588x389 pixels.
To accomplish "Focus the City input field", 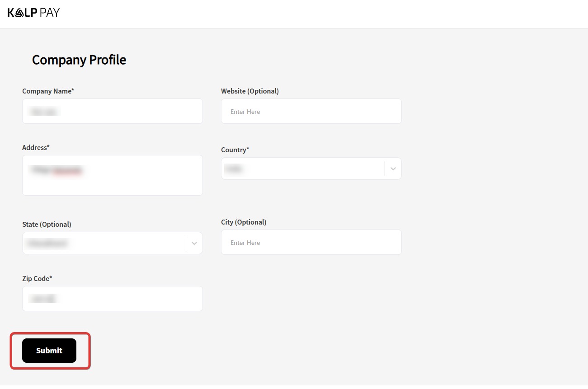I will coord(311,242).
